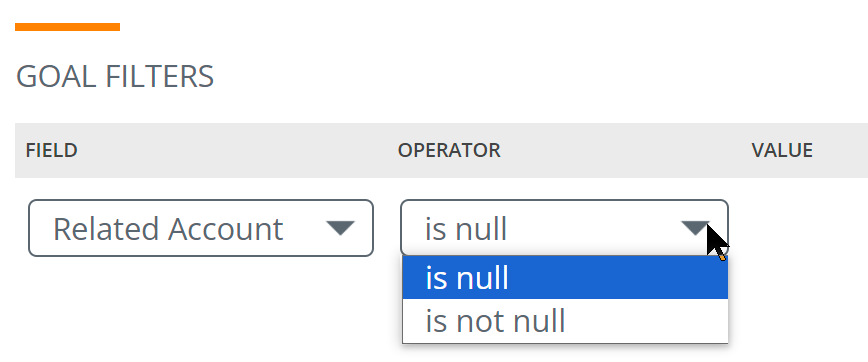The height and width of the screenshot is (362, 868).
Task: Click the GOAL FILTERS section heading
Action: [115, 76]
